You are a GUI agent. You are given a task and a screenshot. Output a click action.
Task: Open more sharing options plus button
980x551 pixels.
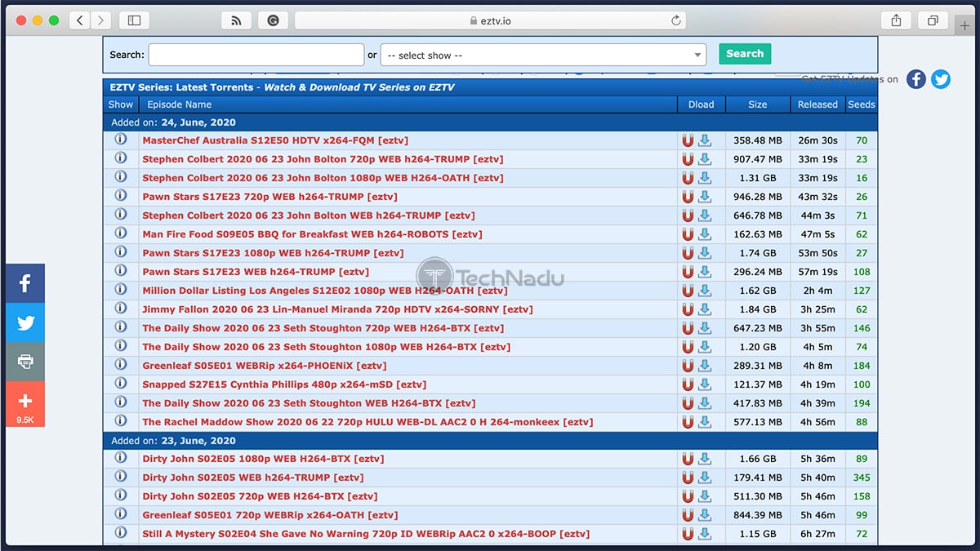click(25, 404)
